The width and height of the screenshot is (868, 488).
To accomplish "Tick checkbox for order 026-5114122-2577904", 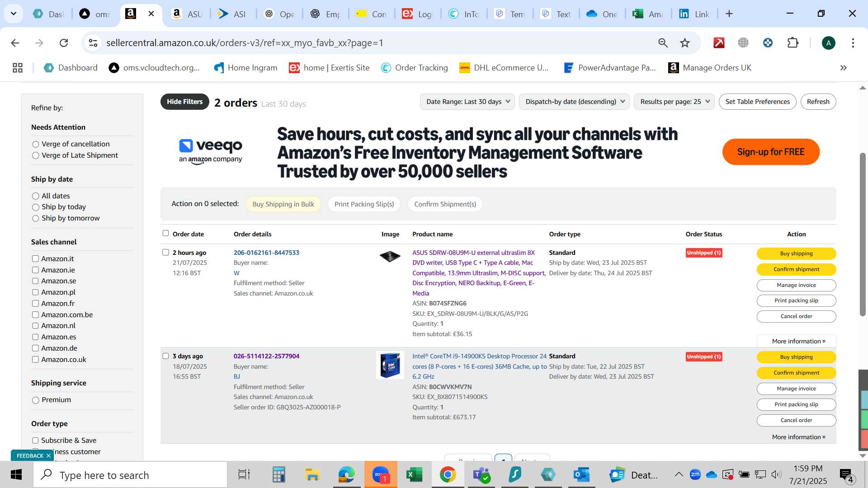I will (x=165, y=356).
